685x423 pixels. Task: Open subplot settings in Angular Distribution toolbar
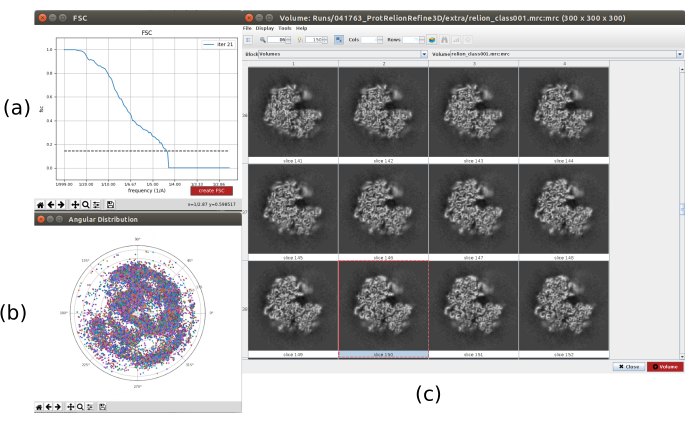click(x=90, y=407)
